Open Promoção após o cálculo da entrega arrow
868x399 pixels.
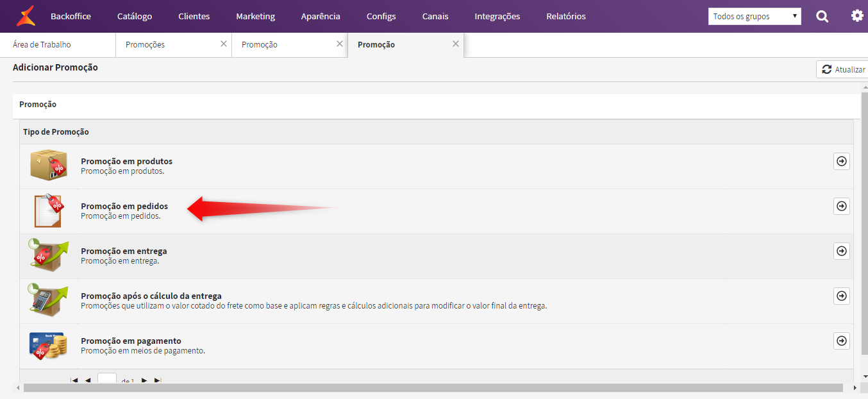(842, 296)
